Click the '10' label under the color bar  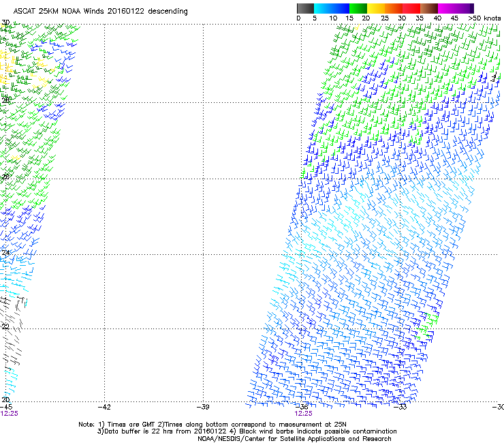(x=333, y=18)
